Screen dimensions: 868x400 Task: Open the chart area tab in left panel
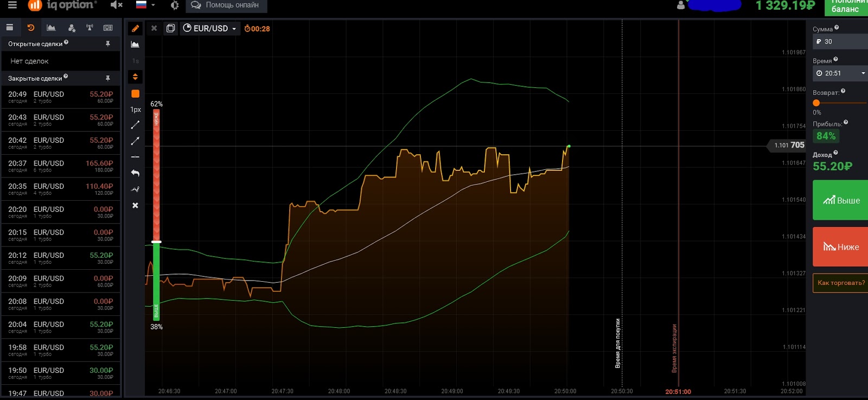coord(51,28)
